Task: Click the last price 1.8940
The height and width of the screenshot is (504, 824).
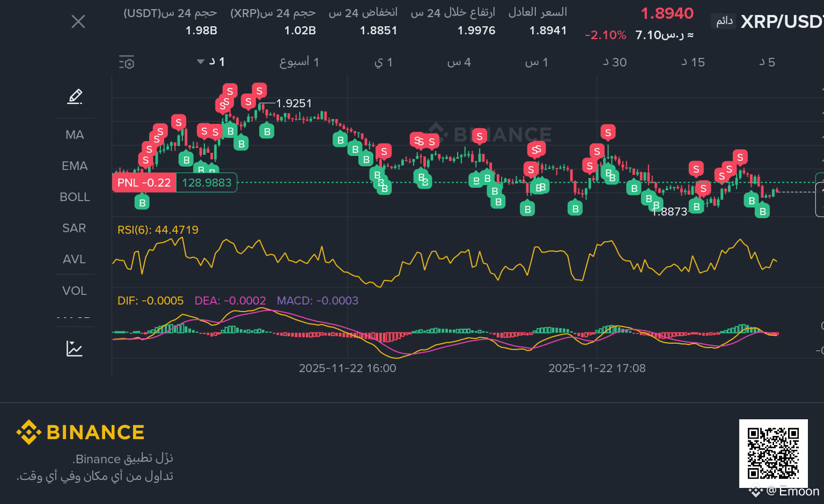Action: pos(667,13)
